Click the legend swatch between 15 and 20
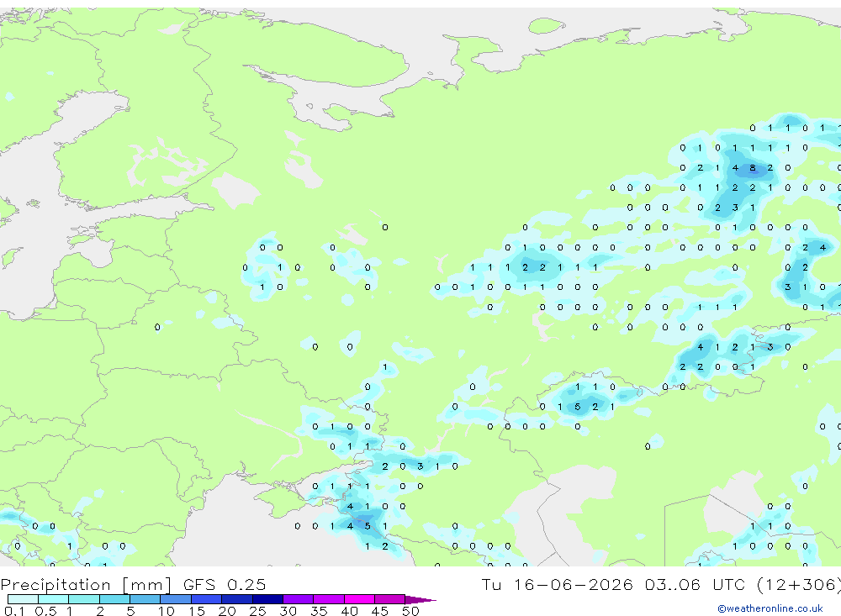841x616 pixels. 207,599
